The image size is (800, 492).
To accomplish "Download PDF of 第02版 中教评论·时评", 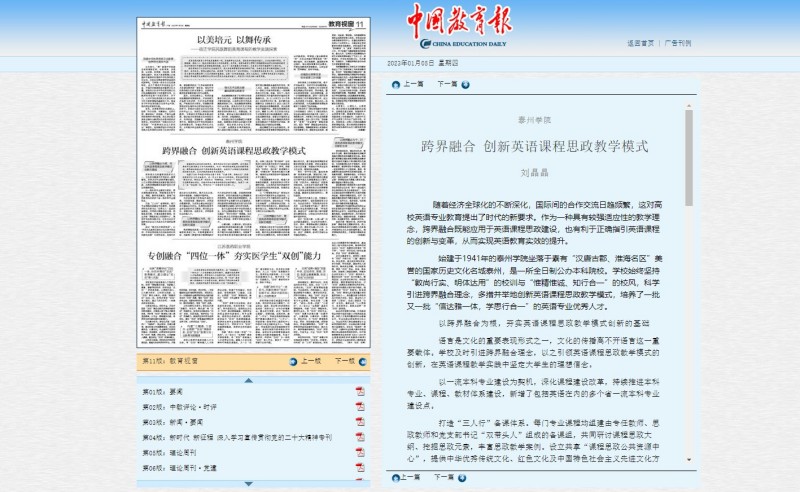I will tap(359, 407).
